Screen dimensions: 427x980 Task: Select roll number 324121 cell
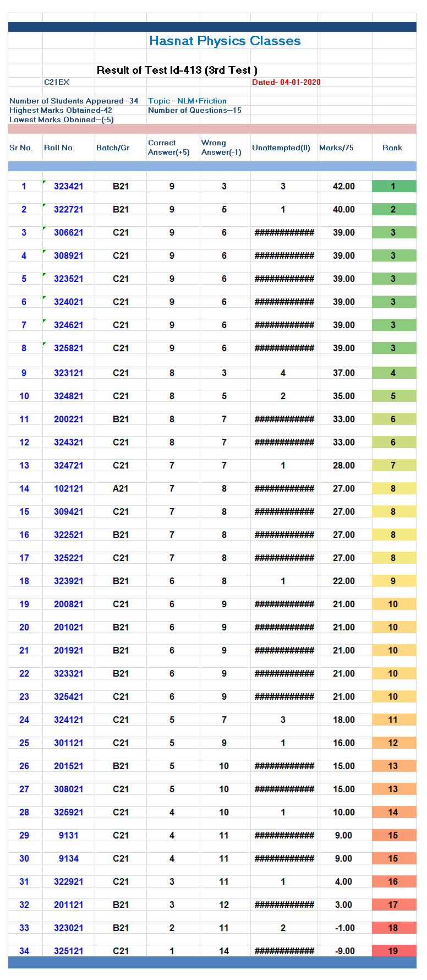(x=69, y=720)
